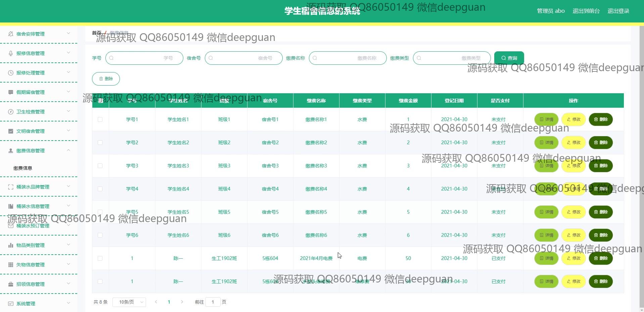Check the checkbox for row 学号2
This screenshot has width=644, height=312.
coord(100,143)
